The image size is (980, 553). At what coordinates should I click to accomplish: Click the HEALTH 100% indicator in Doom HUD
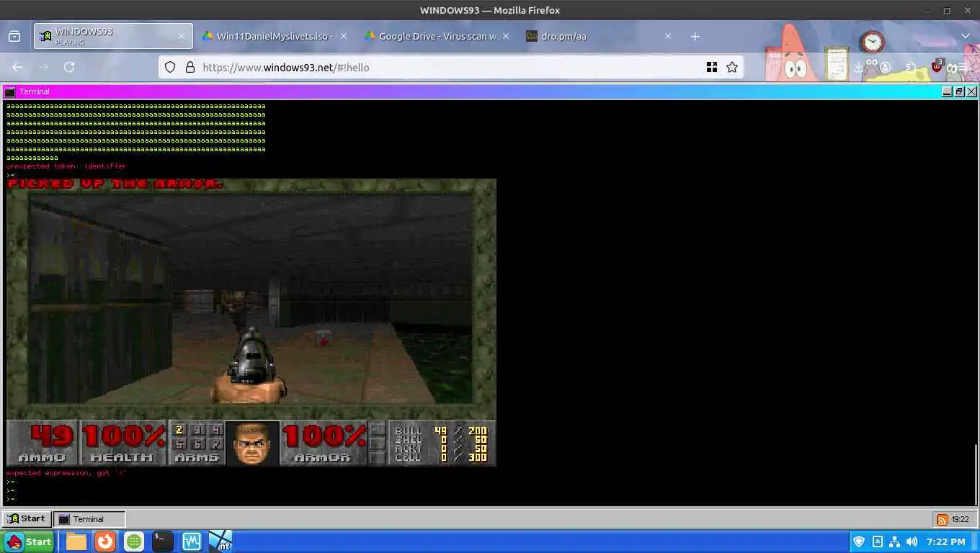click(123, 442)
